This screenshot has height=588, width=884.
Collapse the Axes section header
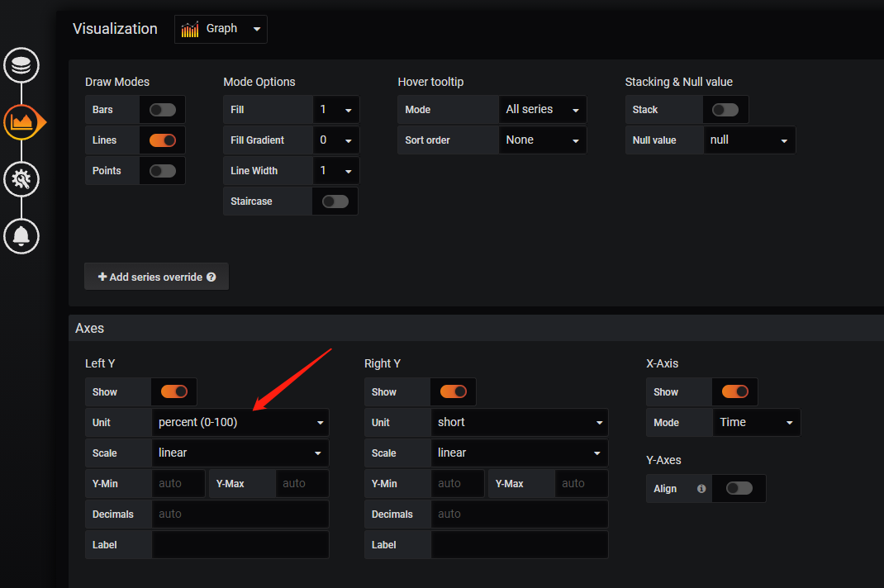tap(90, 328)
